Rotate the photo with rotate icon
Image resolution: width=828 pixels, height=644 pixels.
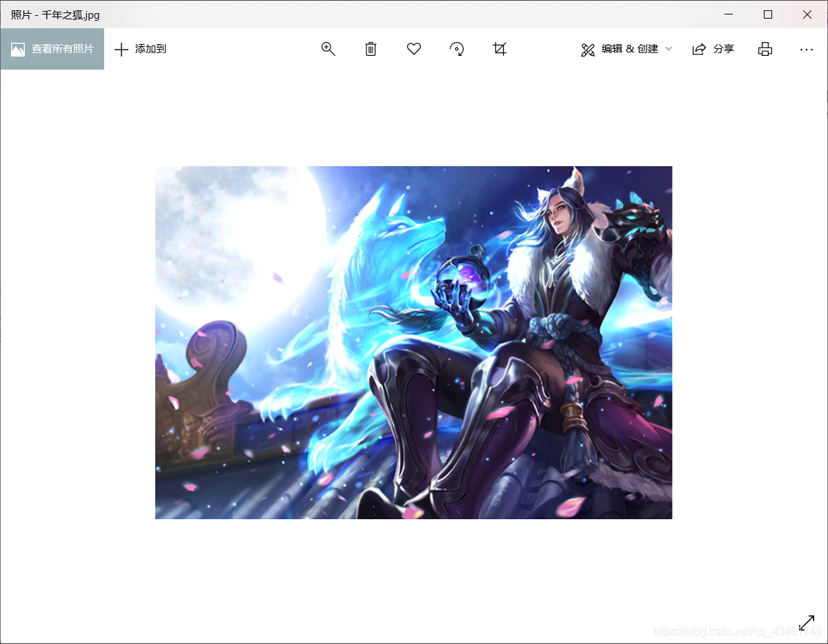(x=457, y=49)
